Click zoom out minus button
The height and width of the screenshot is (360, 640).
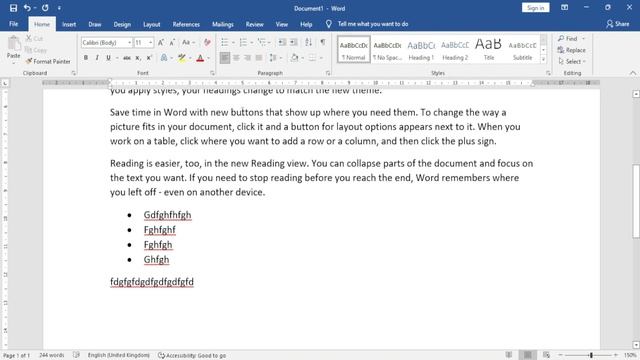560,356
